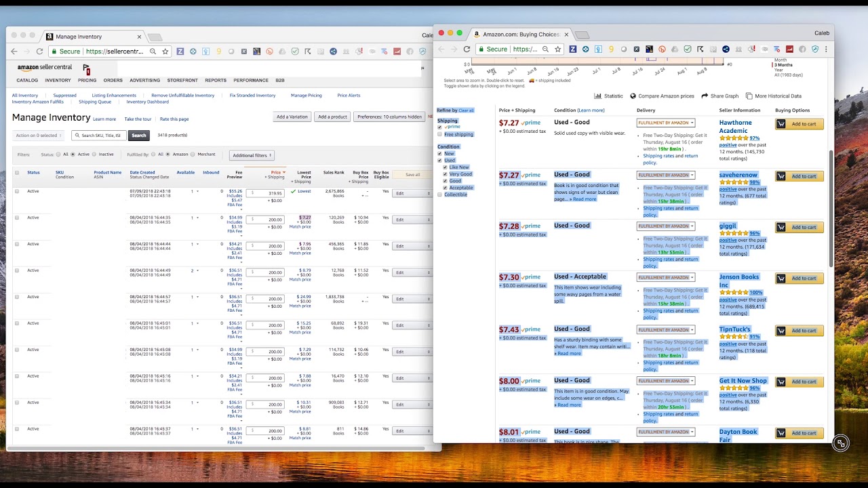Close the Manage Inventory tab

[139, 37]
